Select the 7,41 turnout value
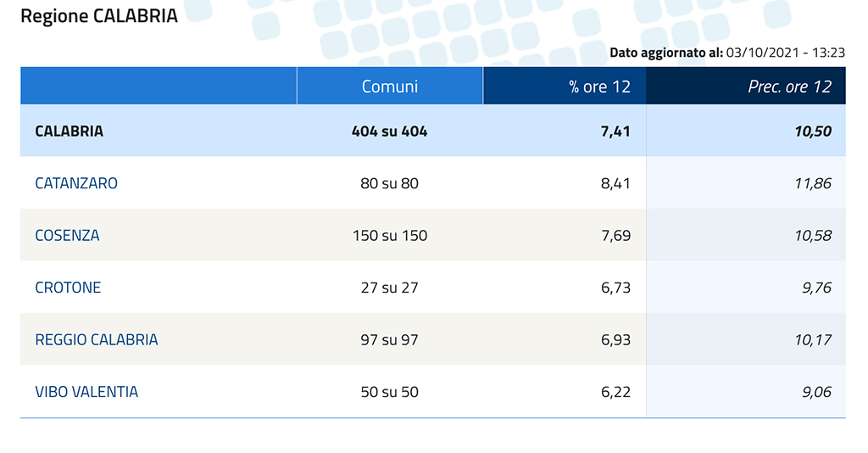 pyautogui.click(x=615, y=131)
